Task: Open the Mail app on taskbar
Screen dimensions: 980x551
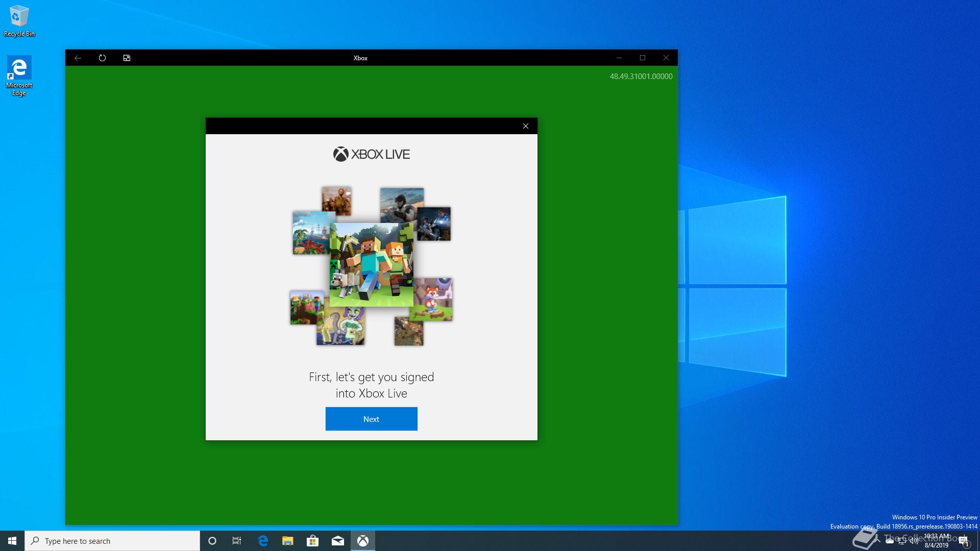Action: 337,541
